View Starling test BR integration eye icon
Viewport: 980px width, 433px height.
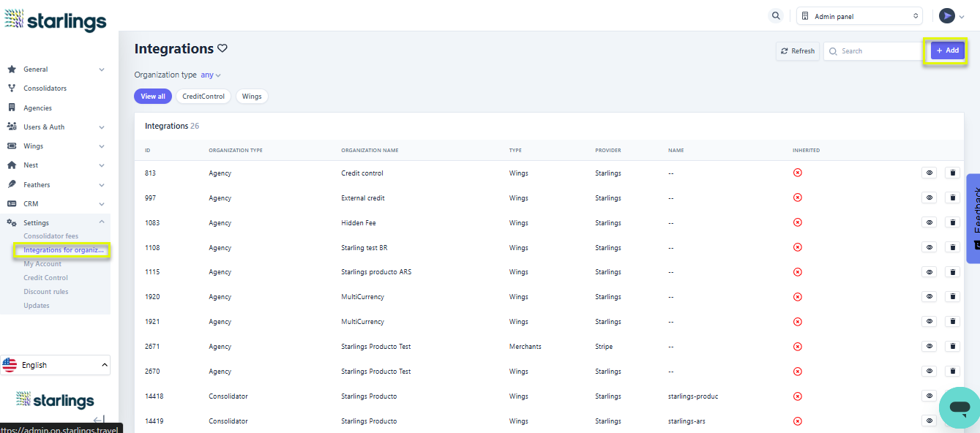point(929,247)
